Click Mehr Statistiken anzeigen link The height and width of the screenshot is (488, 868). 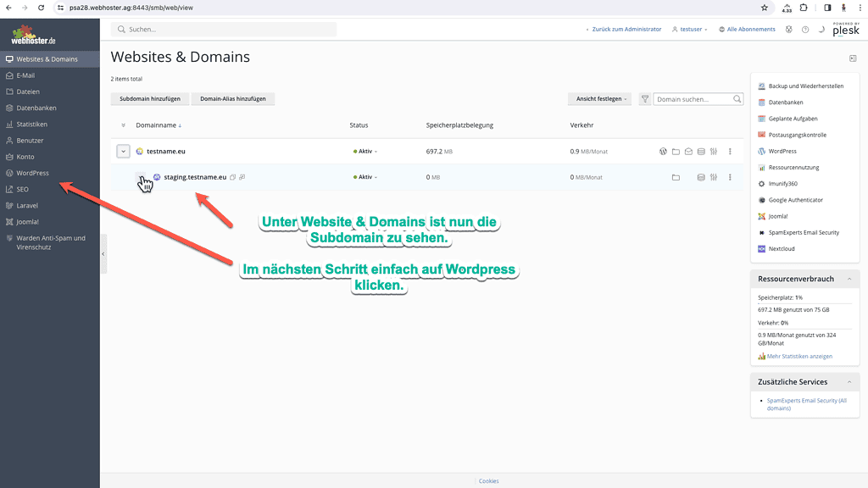click(799, 357)
